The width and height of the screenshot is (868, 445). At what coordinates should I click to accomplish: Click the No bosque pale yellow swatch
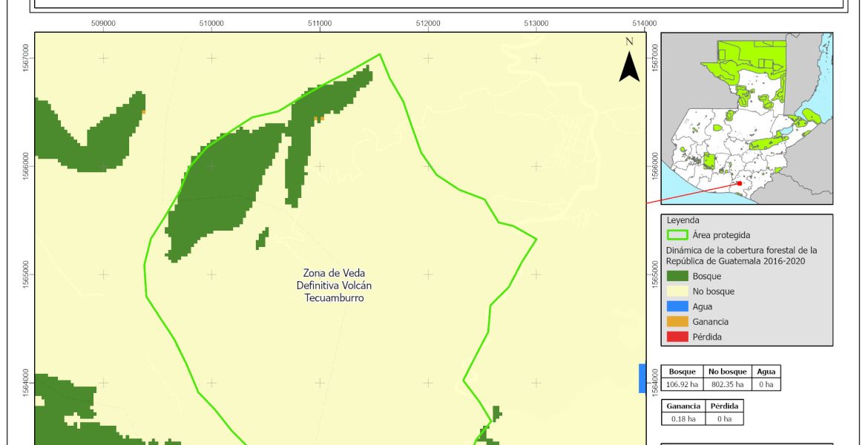click(x=677, y=291)
